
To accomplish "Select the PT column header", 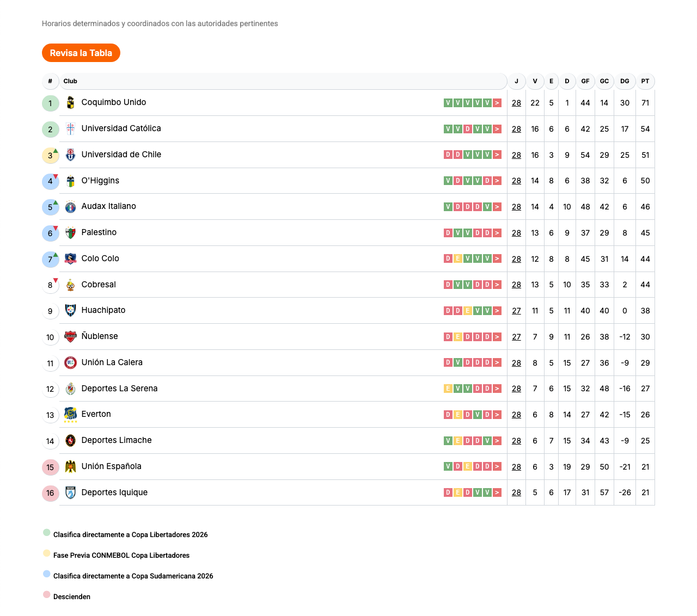I will point(645,81).
